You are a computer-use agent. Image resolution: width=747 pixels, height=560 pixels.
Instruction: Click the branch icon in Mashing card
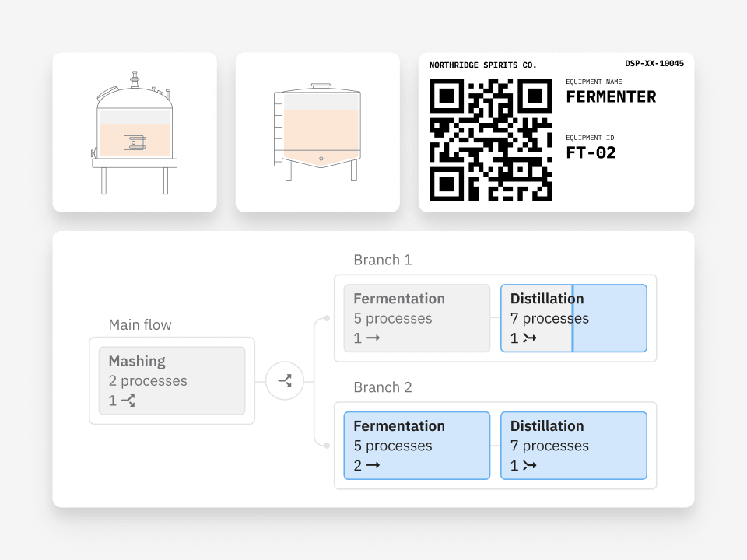[x=128, y=401]
